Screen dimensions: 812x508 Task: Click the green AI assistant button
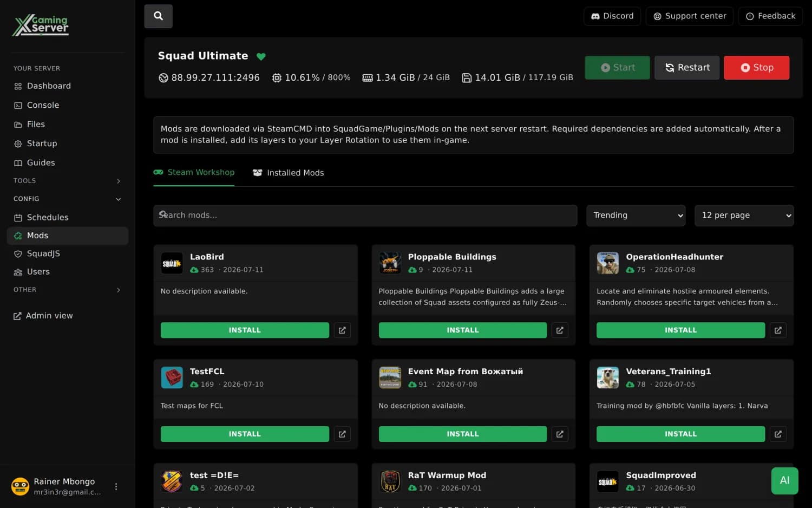tap(784, 480)
